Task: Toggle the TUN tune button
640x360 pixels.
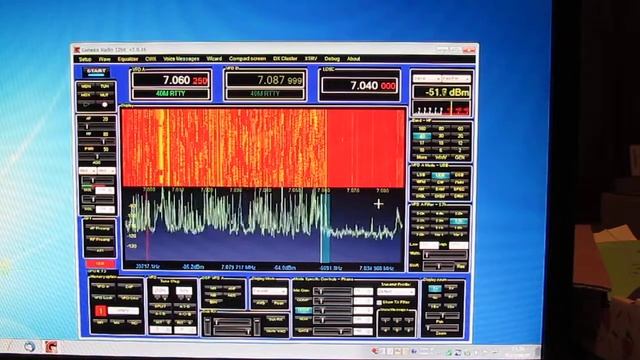Action: (104, 87)
